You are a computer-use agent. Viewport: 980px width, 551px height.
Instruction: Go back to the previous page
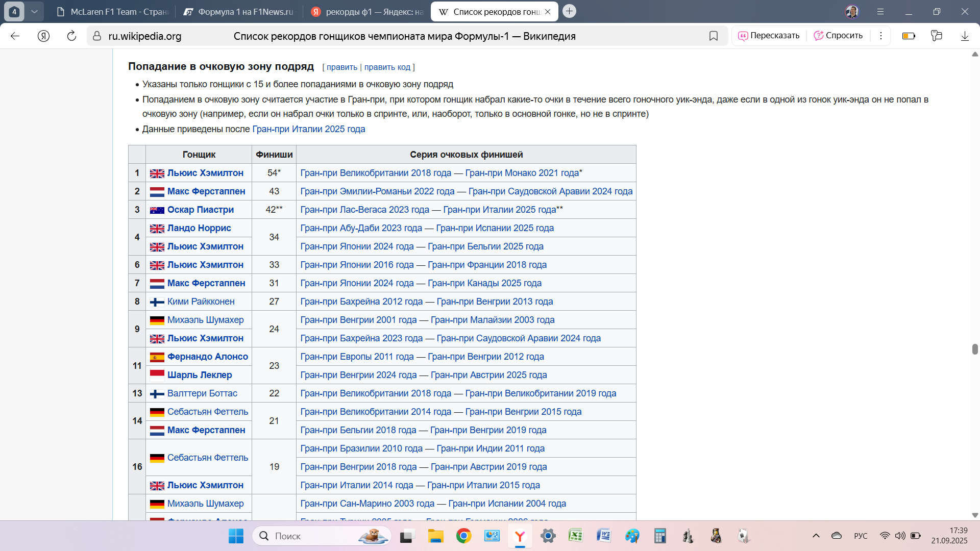(x=15, y=36)
